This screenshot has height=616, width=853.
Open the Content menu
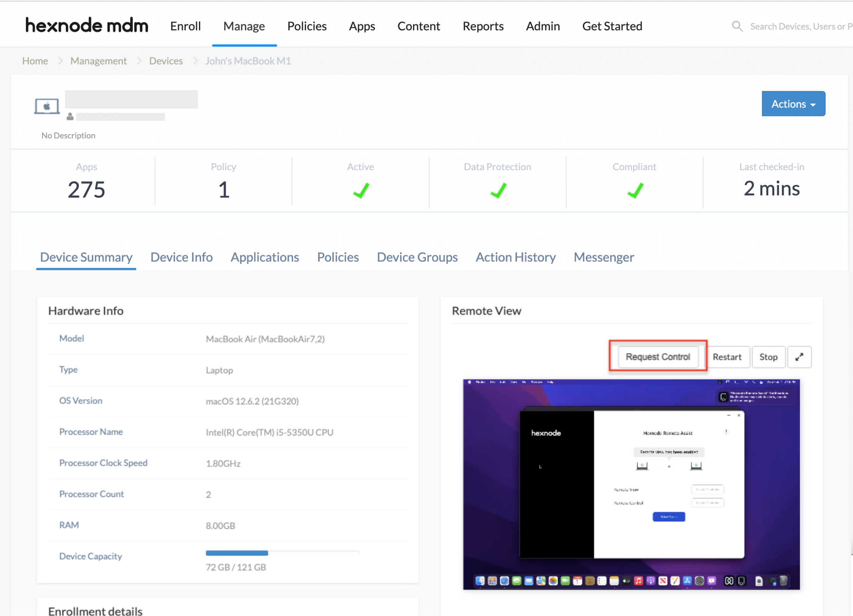(x=419, y=26)
